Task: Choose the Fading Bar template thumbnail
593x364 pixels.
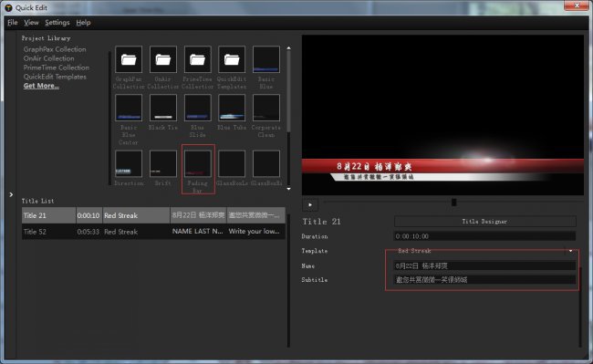Action: (x=197, y=163)
